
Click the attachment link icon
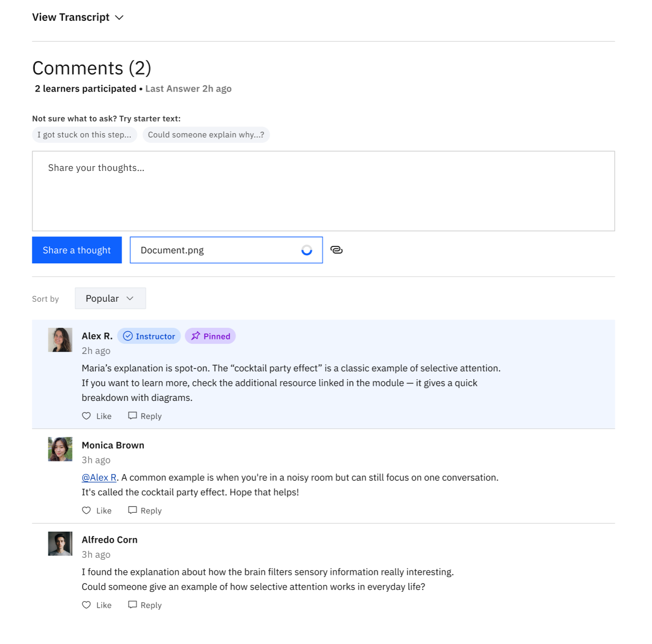coord(336,250)
